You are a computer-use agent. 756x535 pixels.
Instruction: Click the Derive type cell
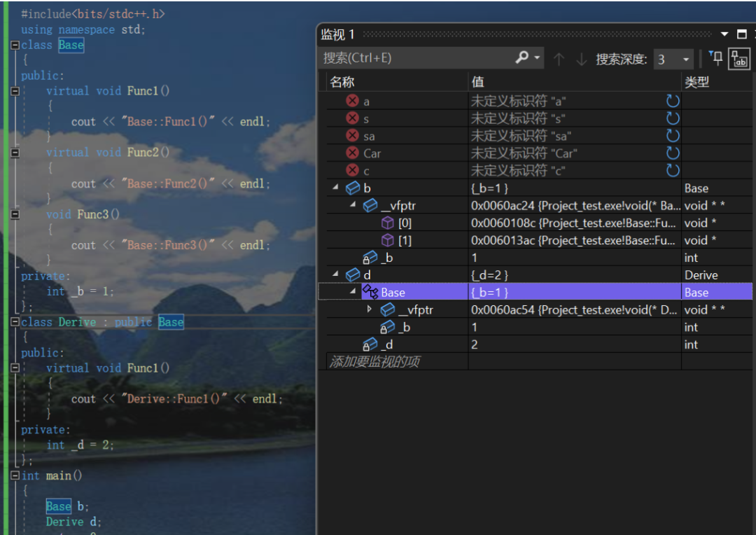[717, 275]
